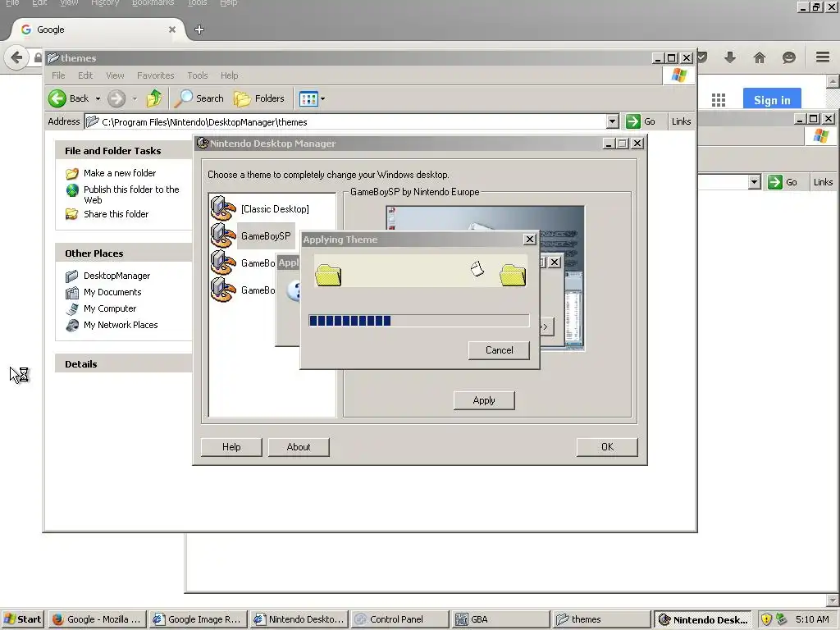Open My Computer in Other Places

coord(110,308)
